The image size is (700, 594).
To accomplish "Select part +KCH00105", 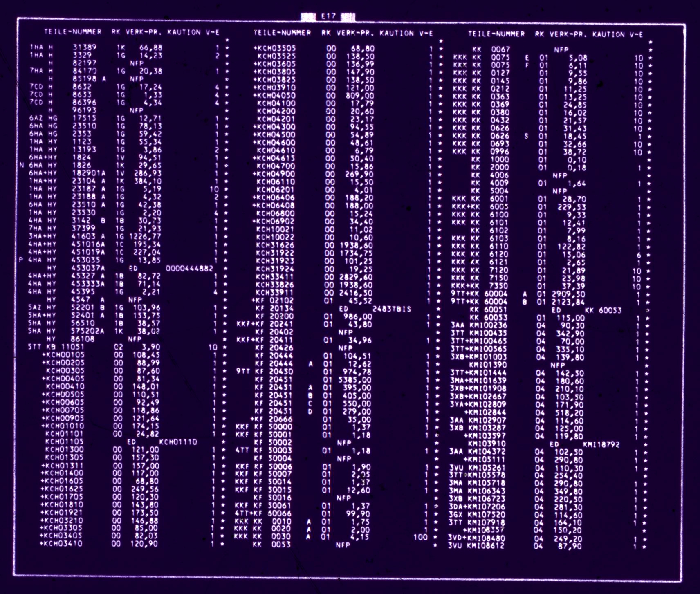I will 63,354.
